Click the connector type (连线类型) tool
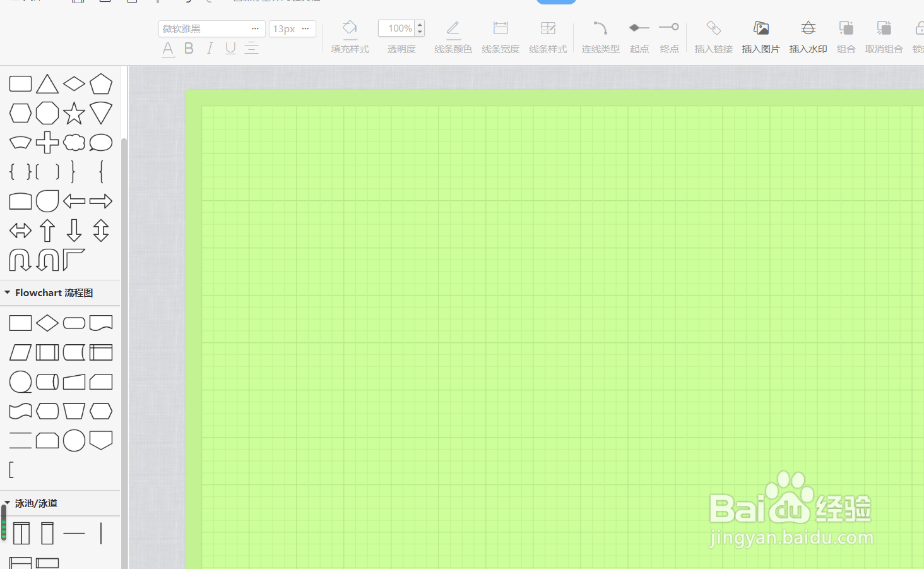Screen dimensions: 924x569 pos(600,37)
